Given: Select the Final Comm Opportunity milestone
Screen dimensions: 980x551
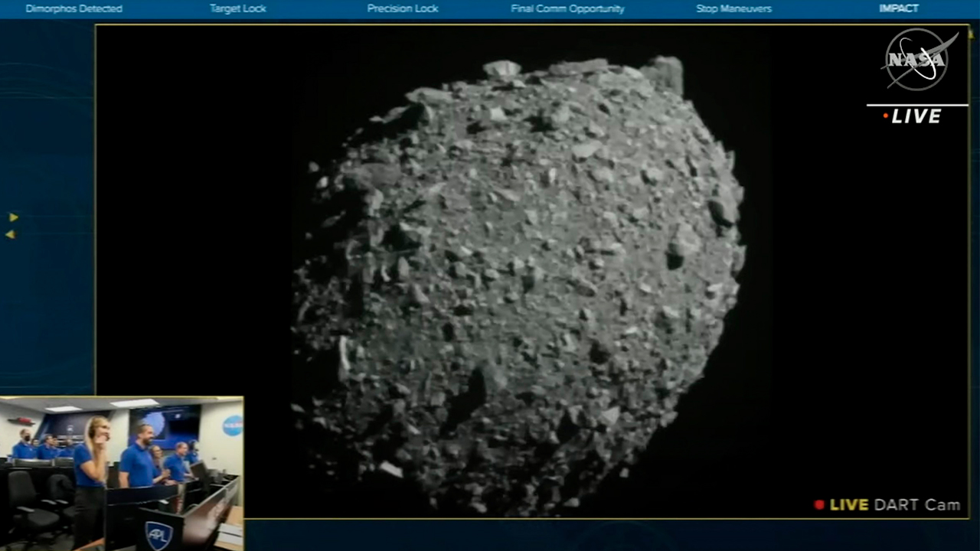Looking at the screenshot, I should tap(567, 9).
